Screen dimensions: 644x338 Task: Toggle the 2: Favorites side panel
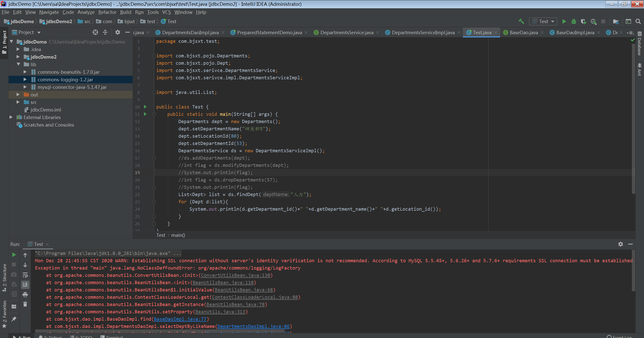pyautogui.click(x=4, y=314)
